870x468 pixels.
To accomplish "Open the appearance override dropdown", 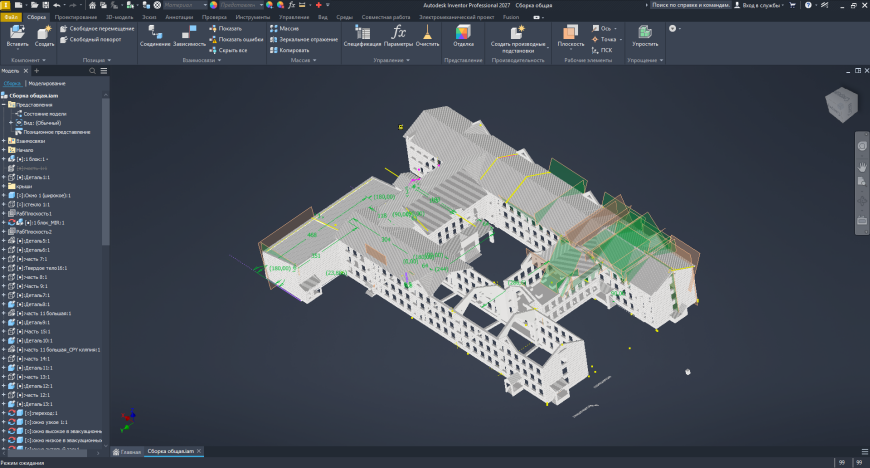I will (x=242, y=5).
